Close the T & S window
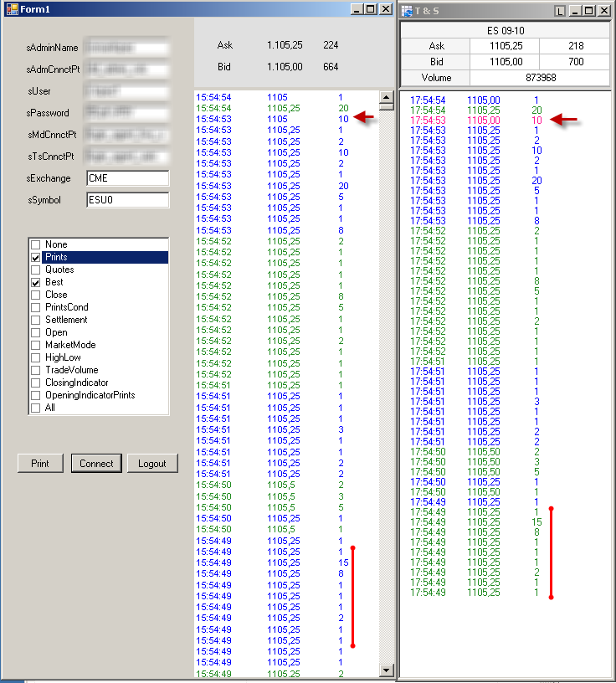The width and height of the screenshot is (616, 683). (x=604, y=11)
